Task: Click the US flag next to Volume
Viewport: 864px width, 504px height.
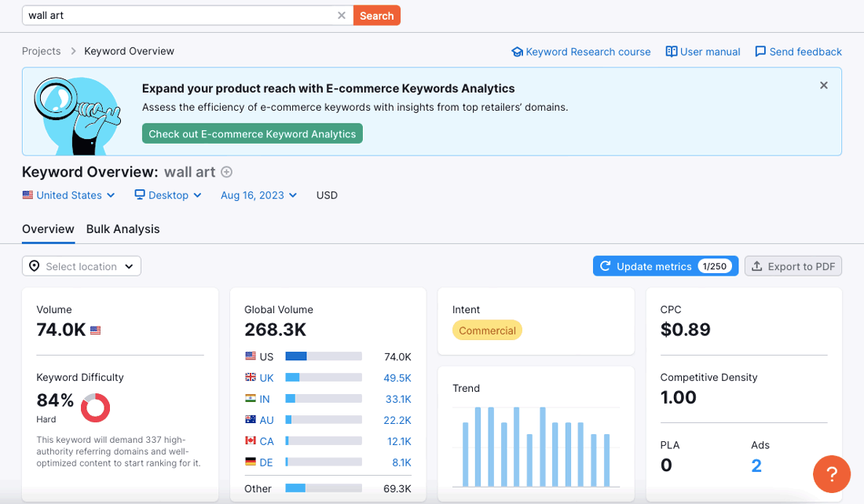Action: tap(95, 330)
